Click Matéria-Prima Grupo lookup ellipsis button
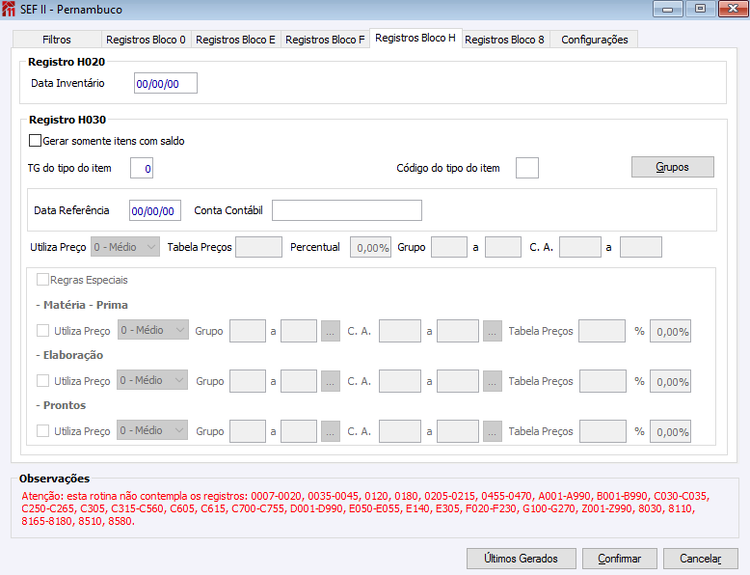Screen dimensions: 750x575 tap(330, 331)
